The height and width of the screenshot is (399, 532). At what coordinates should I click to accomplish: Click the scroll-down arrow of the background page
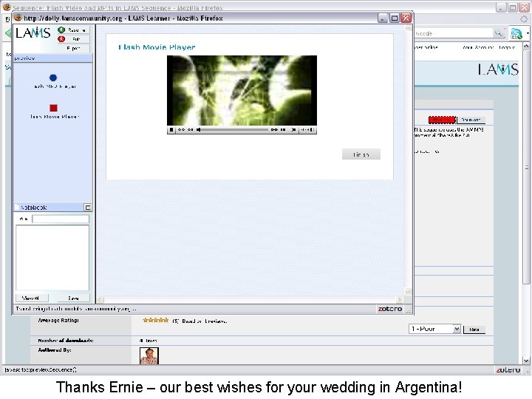526,361
